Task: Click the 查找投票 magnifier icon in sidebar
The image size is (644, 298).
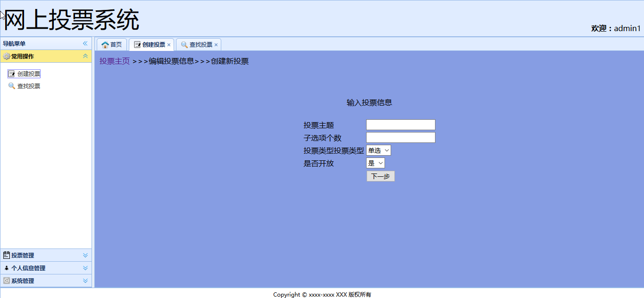Action: coord(12,86)
